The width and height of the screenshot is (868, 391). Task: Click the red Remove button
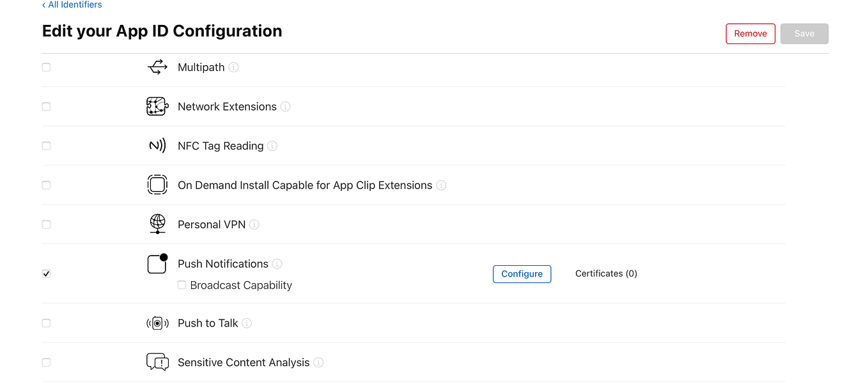pyautogui.click(x=750, y=34)
